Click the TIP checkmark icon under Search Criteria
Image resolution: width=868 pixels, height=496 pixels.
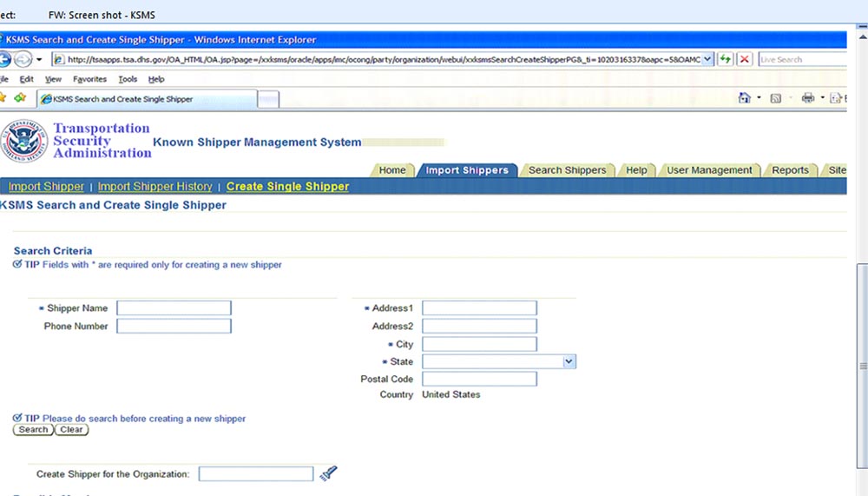point(17,264)
